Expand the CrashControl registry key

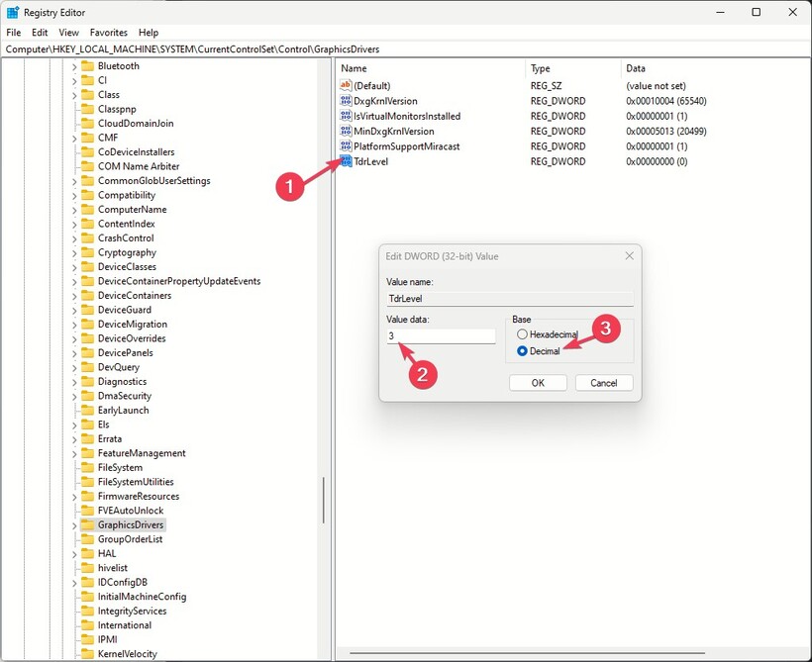73,238
